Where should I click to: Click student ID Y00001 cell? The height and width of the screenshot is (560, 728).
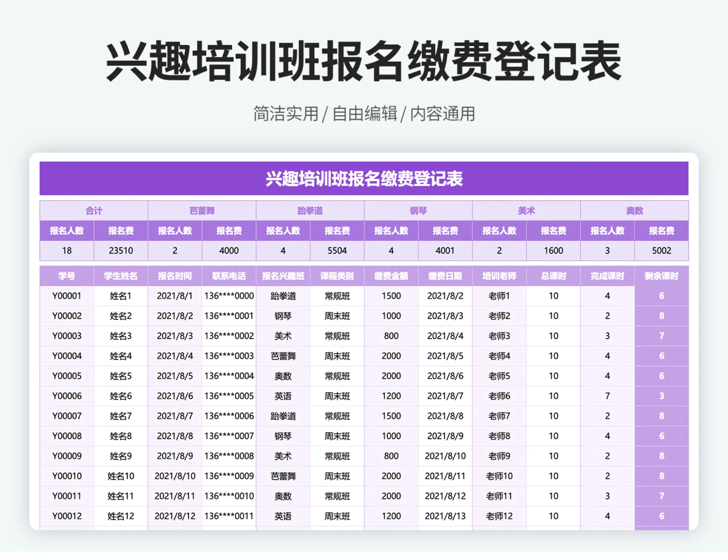click(67, 296)
